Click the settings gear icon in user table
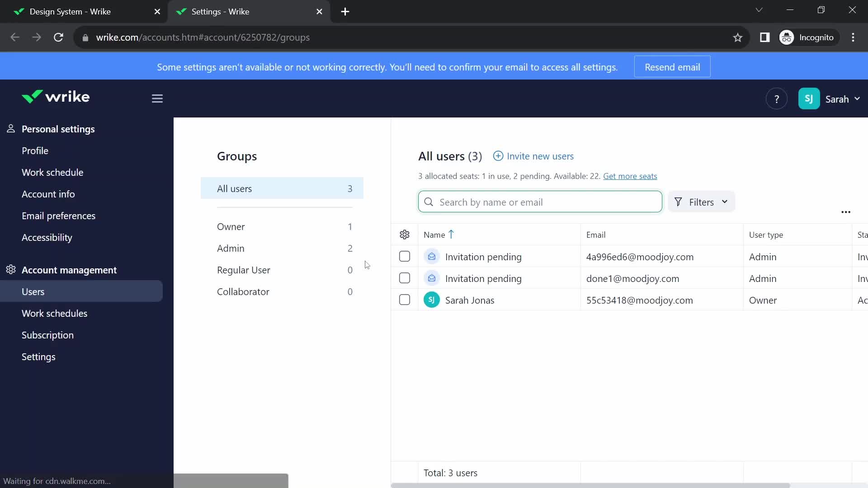This screenshot has width=868, height=488. 405,234
